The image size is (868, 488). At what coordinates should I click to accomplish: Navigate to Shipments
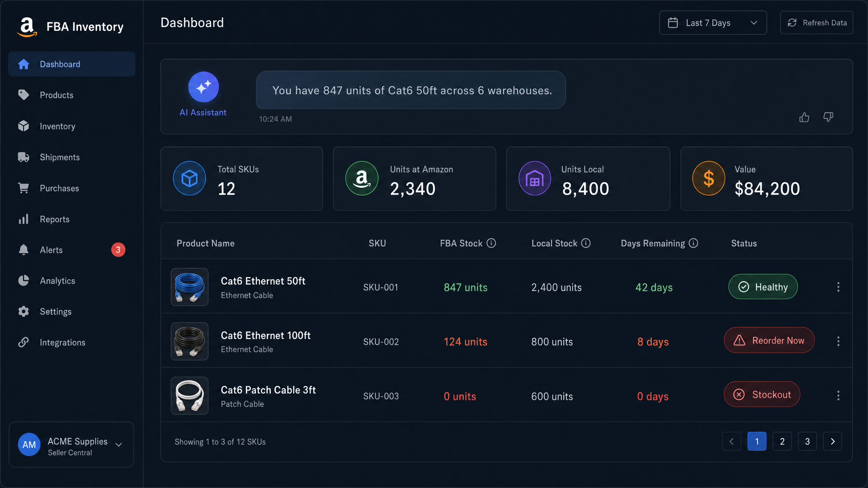click(x=72, y=157)
